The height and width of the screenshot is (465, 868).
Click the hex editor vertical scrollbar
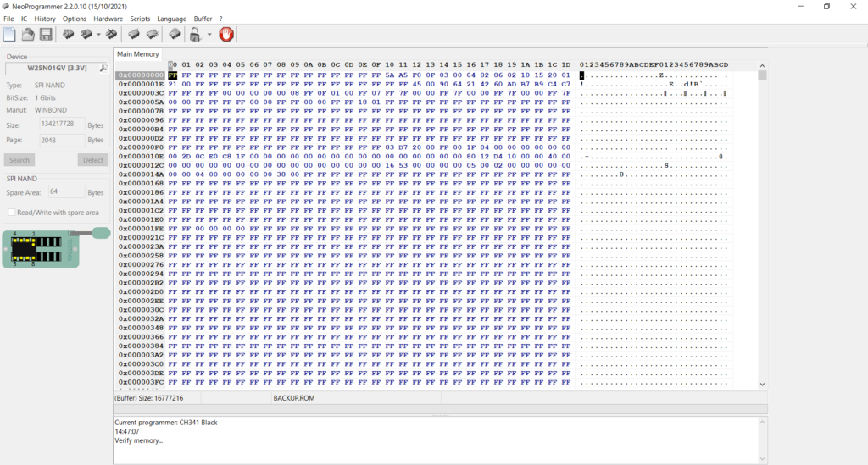[762, 229]
